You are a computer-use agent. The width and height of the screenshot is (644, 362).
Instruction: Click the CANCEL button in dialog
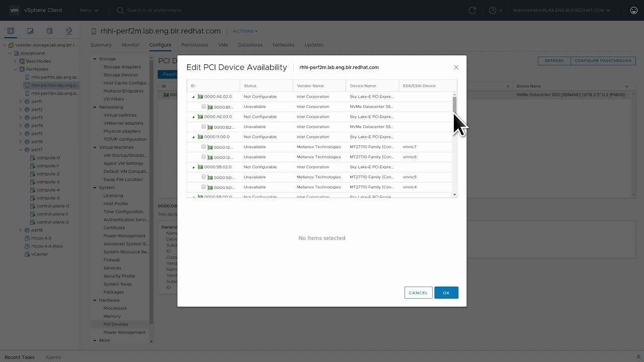click(x=418, y=293)
